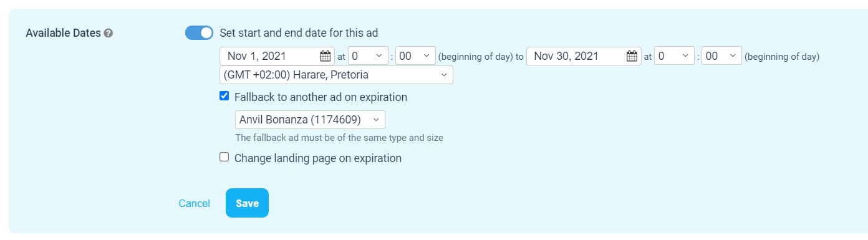The height and width of the screenshot is (240, 868).
Task: Click the Save button
Action: (x=247, y=203)
